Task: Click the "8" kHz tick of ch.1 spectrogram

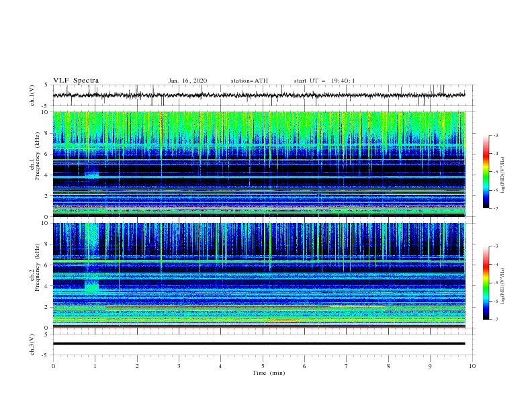Action: tap(46, 133)
